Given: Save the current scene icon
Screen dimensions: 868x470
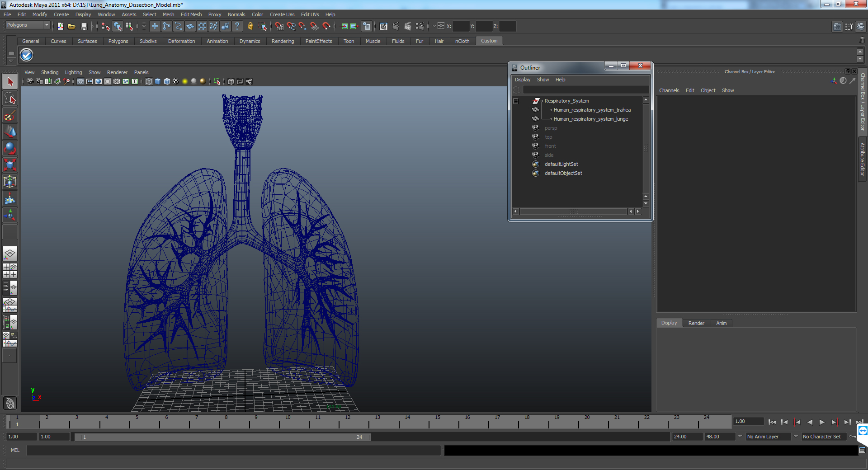Looking at the screenshot, I should 84,26.
